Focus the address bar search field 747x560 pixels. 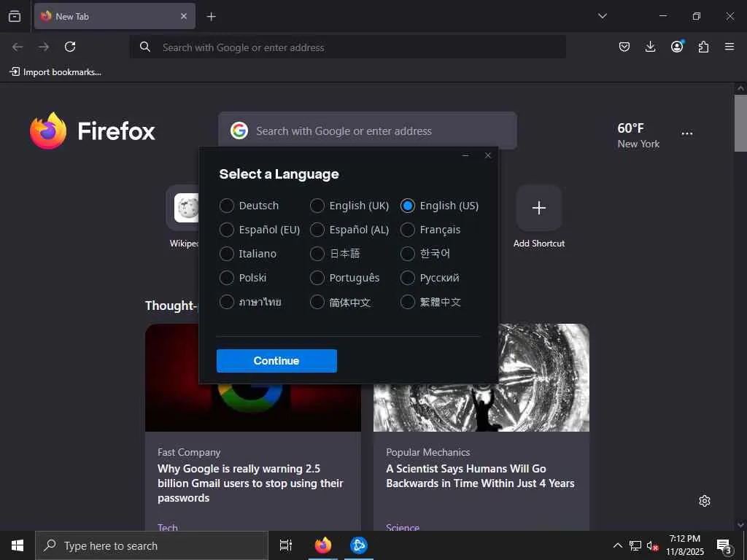click(x=348, y=47)
